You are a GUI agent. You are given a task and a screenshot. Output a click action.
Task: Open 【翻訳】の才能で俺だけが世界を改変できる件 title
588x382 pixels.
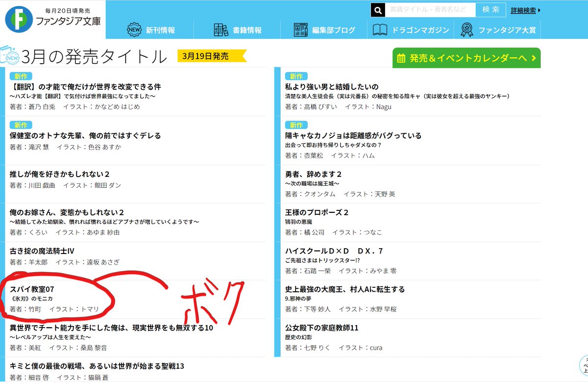coord(86,87)
